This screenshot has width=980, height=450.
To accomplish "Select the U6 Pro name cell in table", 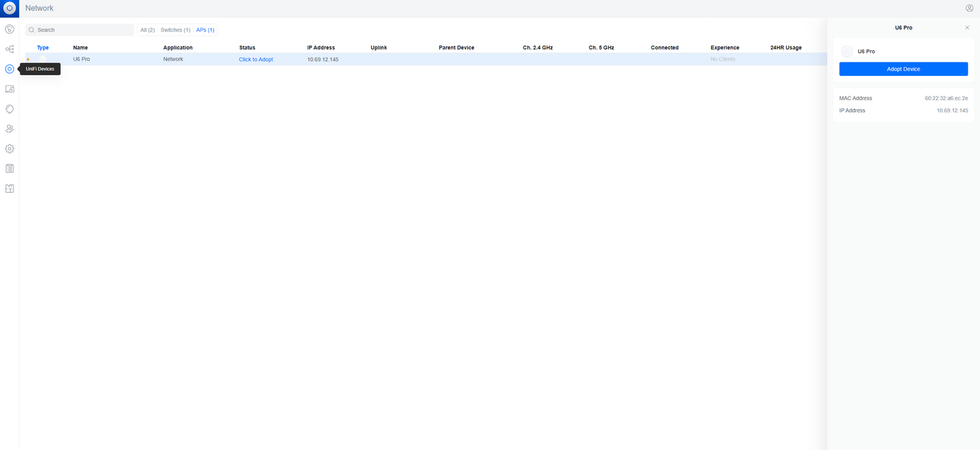I will 82,59.
